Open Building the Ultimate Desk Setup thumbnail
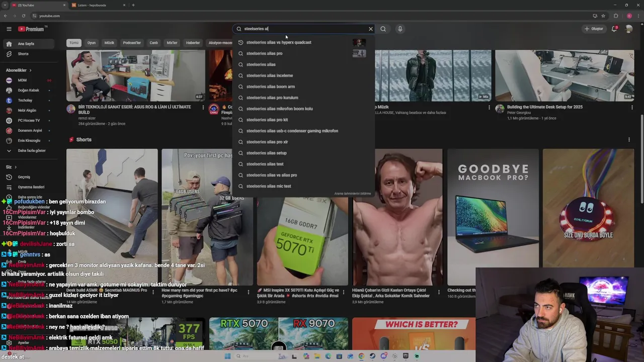Screen dimensions: 644x362 pos(565,75)
